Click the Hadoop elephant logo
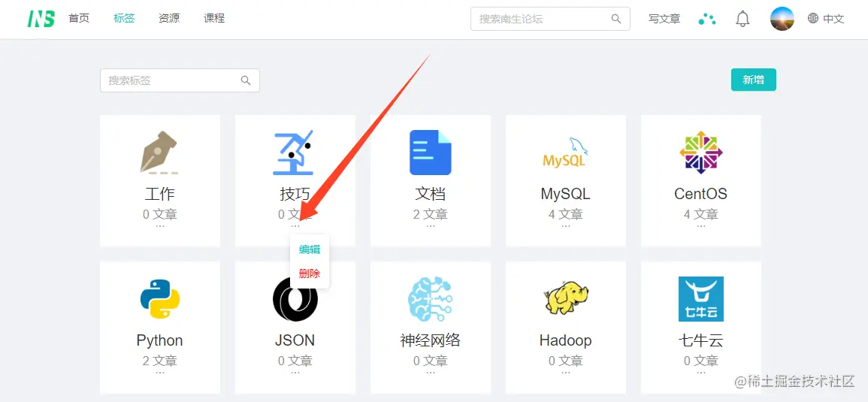This screenshot has width=868, height=402. click(x=565, y=299)
